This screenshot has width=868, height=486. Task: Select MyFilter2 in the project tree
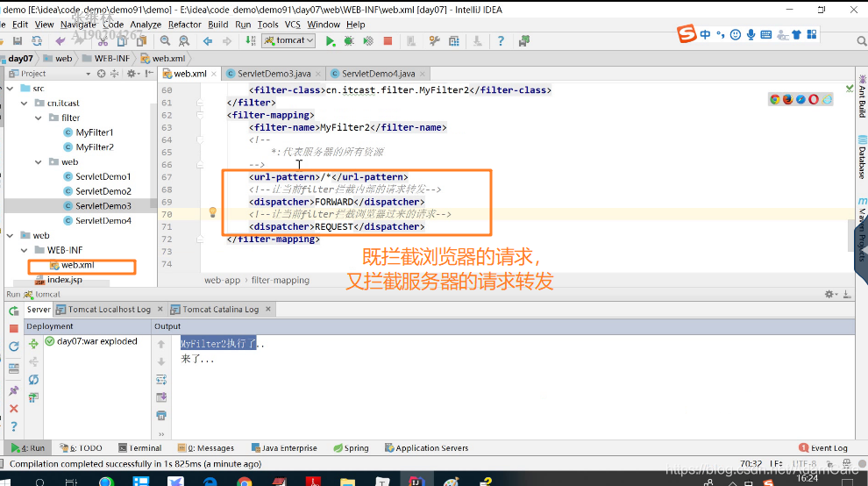point(94,147)
